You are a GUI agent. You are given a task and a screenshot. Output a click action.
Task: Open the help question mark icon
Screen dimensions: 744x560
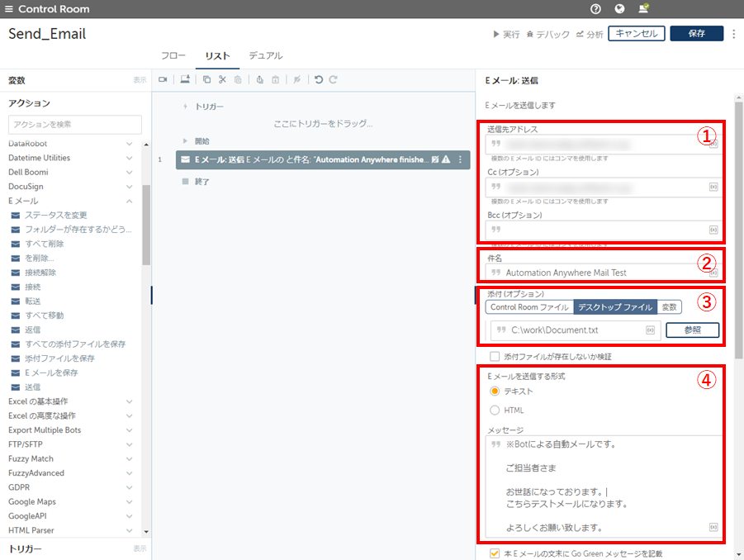pyautogui.click(x=595, y=9)
